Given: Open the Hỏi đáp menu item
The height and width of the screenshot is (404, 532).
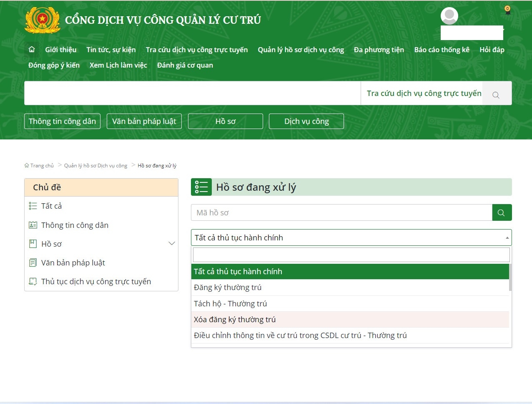Looking at the screenshot, I should pos(492,49).
